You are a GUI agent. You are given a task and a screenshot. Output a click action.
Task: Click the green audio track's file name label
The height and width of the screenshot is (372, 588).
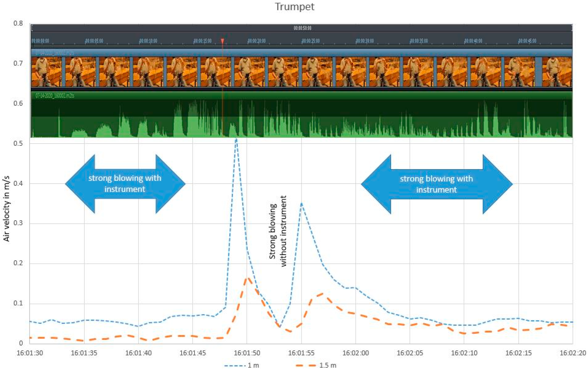click(55, 96)
